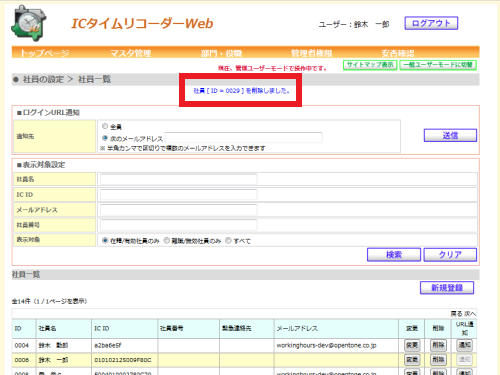Click the サイトマップ表示 button
Viewport: 500px width, 375px height.
click(x=370, y=65)
